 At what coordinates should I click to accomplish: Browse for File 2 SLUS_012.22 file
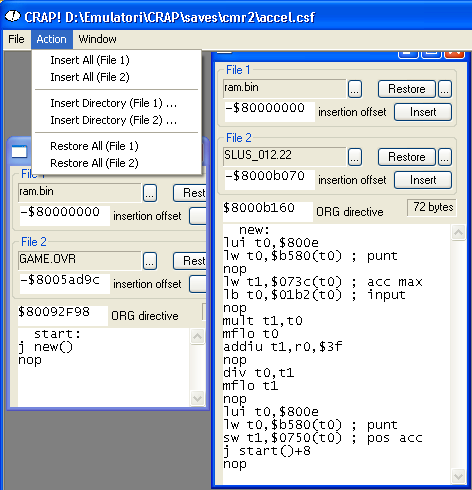coord(355,157)
